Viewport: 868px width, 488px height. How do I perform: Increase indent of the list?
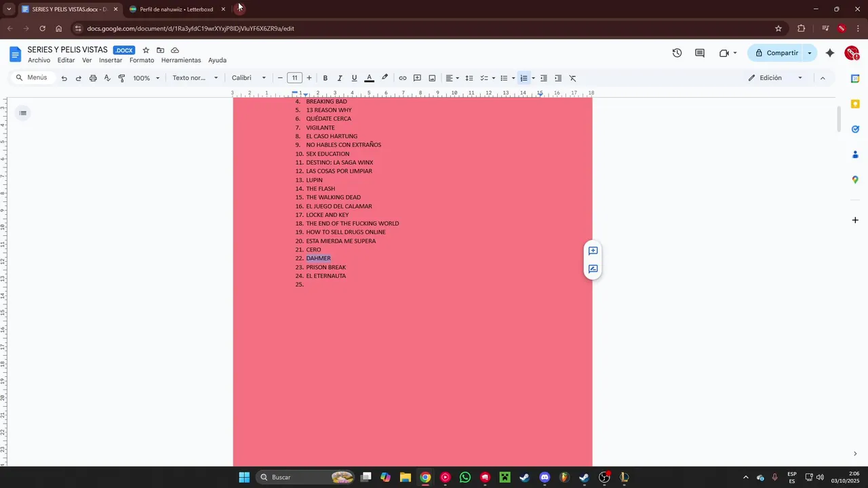pos(558,78)
